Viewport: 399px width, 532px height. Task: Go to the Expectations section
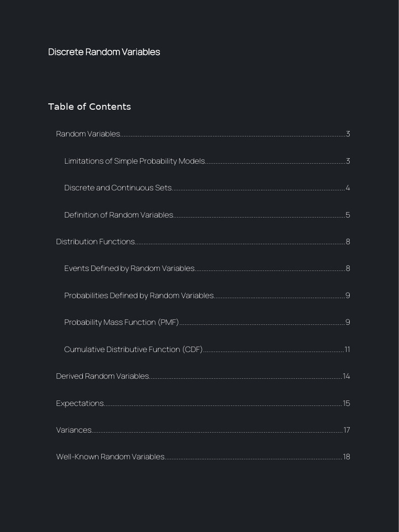[80, 403]
